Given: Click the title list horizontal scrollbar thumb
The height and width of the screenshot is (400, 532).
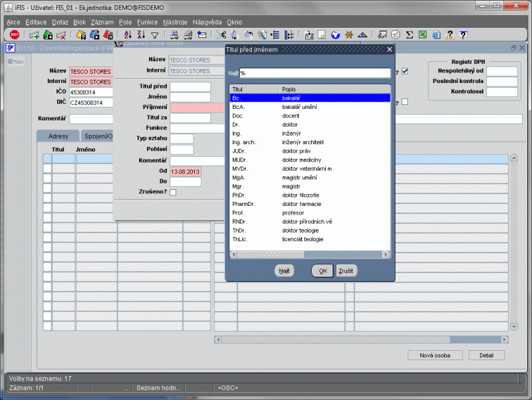Looking at the screenshot, I should pyautogui.click(x=271, y=254).
